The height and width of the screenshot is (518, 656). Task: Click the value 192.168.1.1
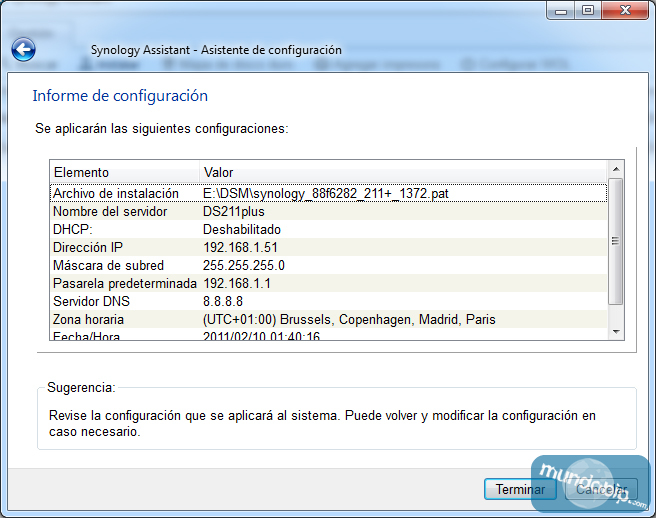click(237, 283)
